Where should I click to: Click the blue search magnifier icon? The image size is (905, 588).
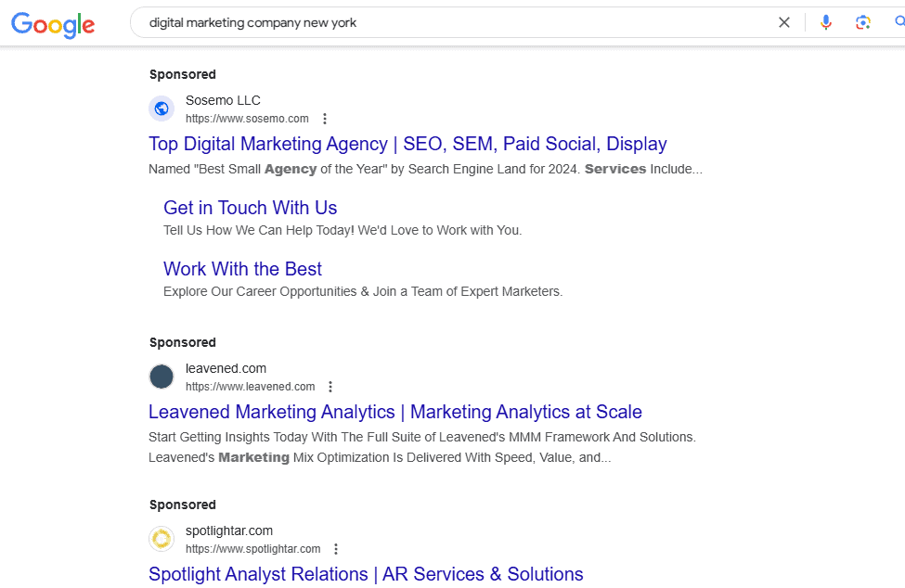(899, 22)
